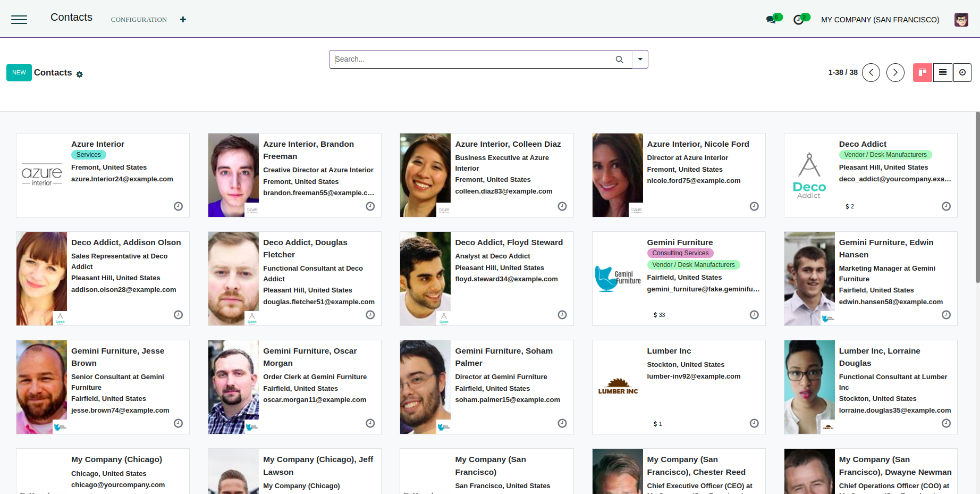Click the plus icon next to Configuration

pos(183,20)
